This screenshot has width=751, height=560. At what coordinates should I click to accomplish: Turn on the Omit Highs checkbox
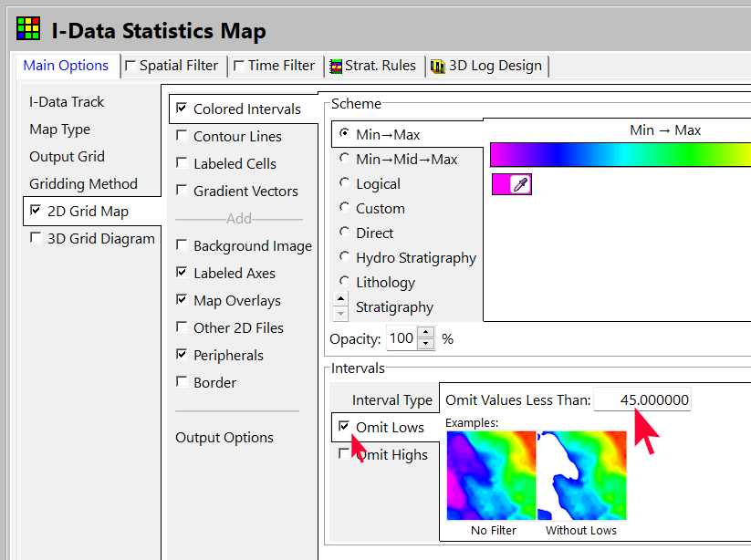[344, 454]
